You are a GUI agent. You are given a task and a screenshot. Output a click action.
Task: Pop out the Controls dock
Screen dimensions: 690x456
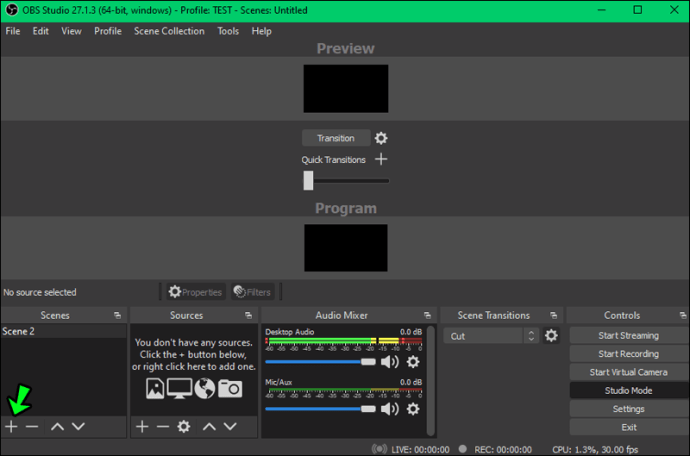pos(683,315)
